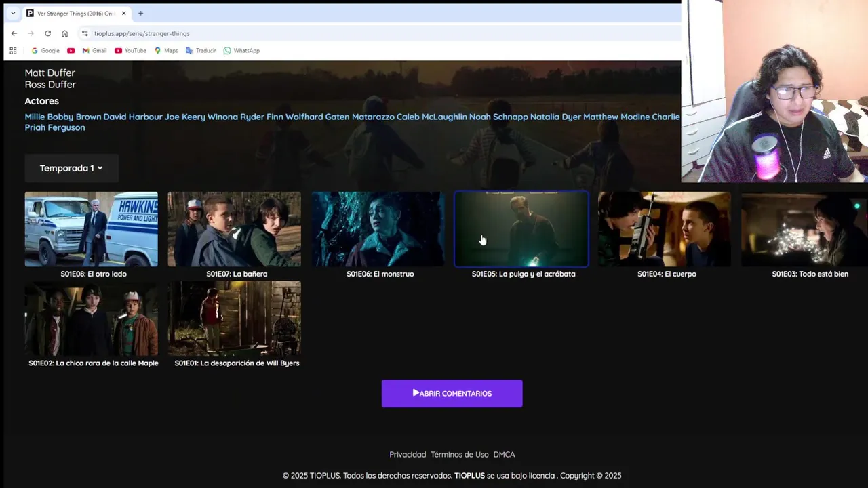The width and height of the screenshot is (868, 488).
Task: Open the tab search dropdown arrow
Action: 13,13
